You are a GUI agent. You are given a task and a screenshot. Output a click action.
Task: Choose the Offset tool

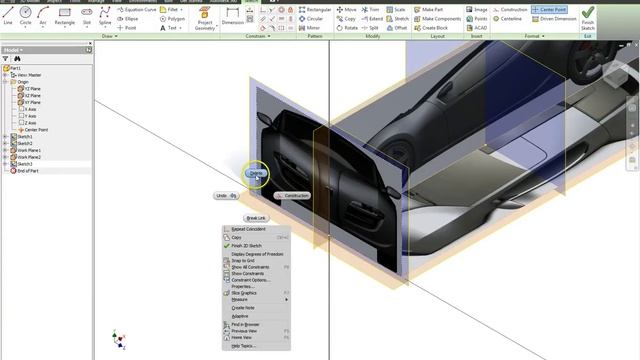pyautogui.click(x=397, y=28)
